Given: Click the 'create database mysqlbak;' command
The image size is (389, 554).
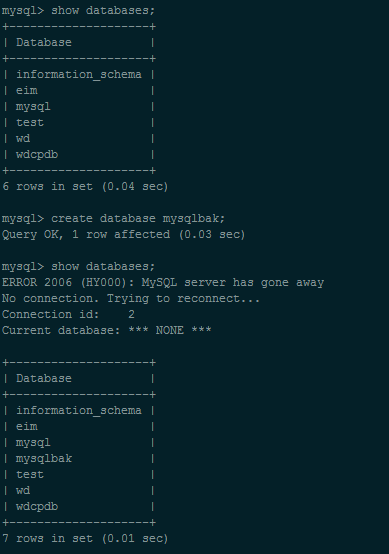Looking at the screenshot, I should point(113,219).
